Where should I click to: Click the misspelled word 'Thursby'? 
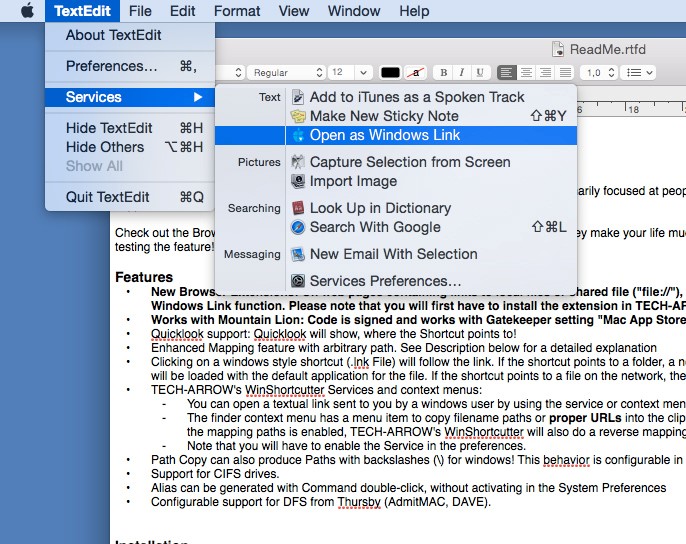pos(359,502)
